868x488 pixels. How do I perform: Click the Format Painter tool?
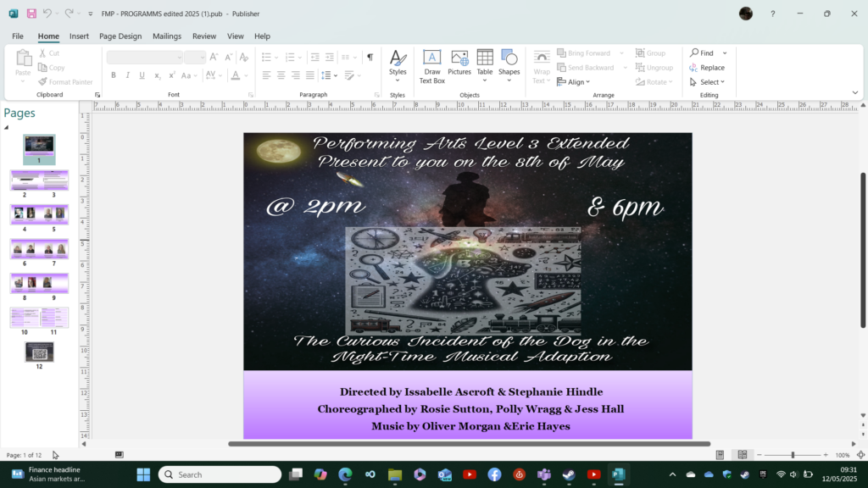pyautogui.click(x=65, y=82)
